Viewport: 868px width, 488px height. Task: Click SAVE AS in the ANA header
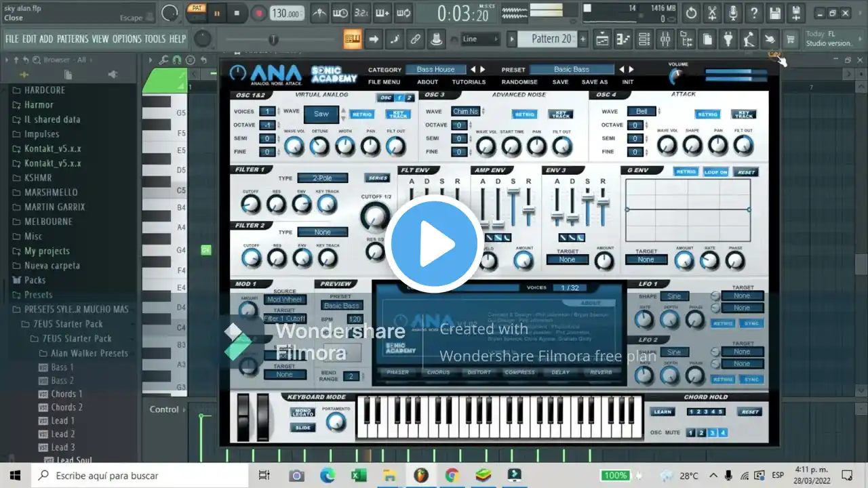(595, 82)
